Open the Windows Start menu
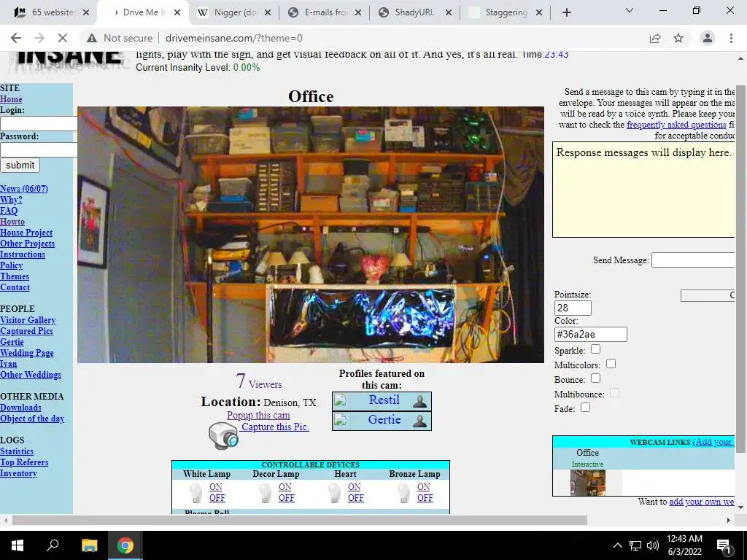This screenshot has height=560, width=747. click(18, 545)
